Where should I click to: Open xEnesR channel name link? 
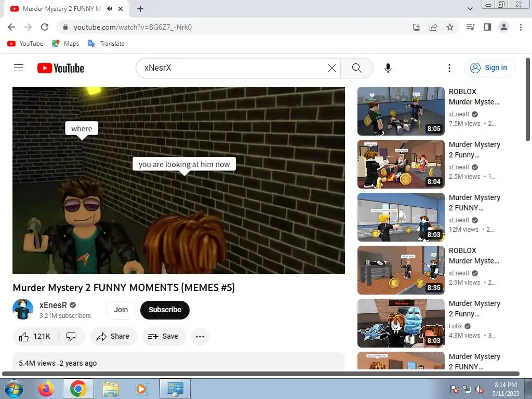(54, 305)
